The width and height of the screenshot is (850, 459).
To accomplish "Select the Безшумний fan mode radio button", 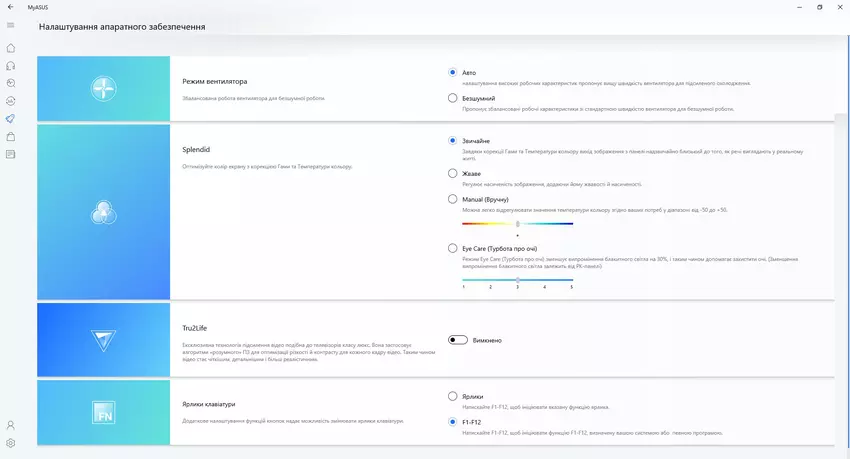I will point(453,98).
